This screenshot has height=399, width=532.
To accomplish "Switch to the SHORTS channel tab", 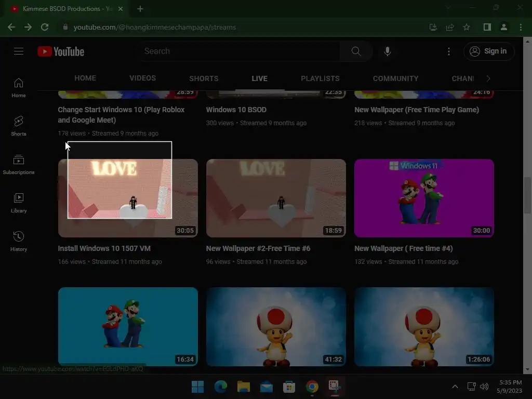I will [x=204, y=78].
